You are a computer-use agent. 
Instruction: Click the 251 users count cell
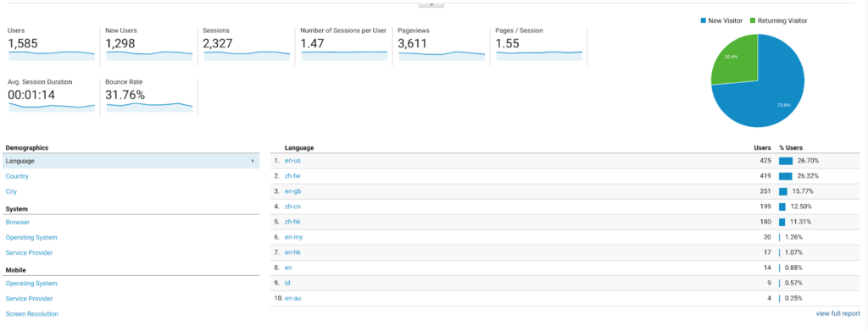765,191
